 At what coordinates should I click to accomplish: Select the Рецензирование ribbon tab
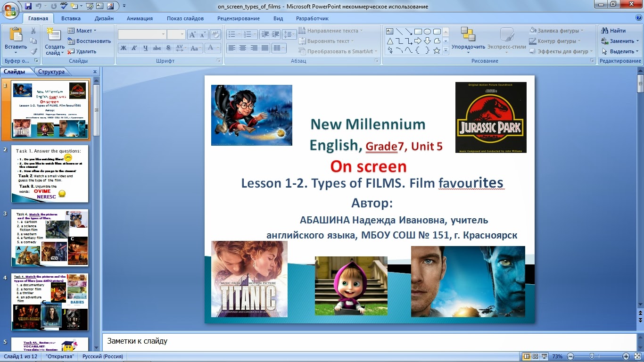point(239,18)
